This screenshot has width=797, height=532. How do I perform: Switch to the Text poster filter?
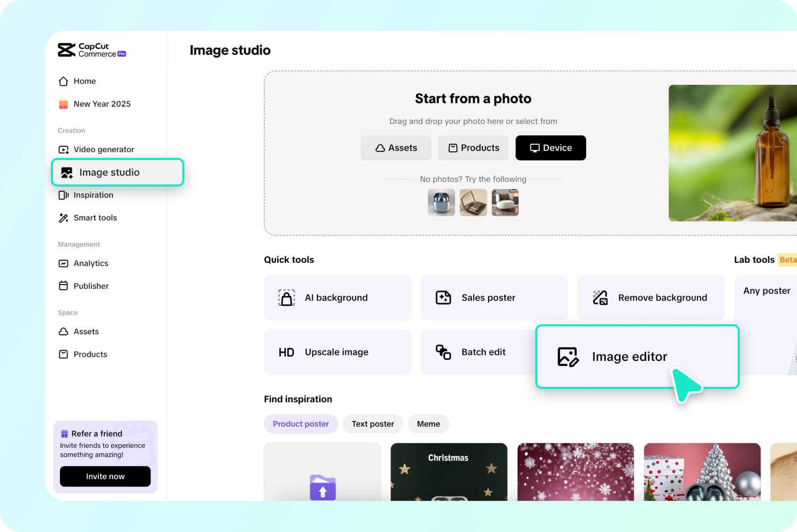click(x=373, y=424)
